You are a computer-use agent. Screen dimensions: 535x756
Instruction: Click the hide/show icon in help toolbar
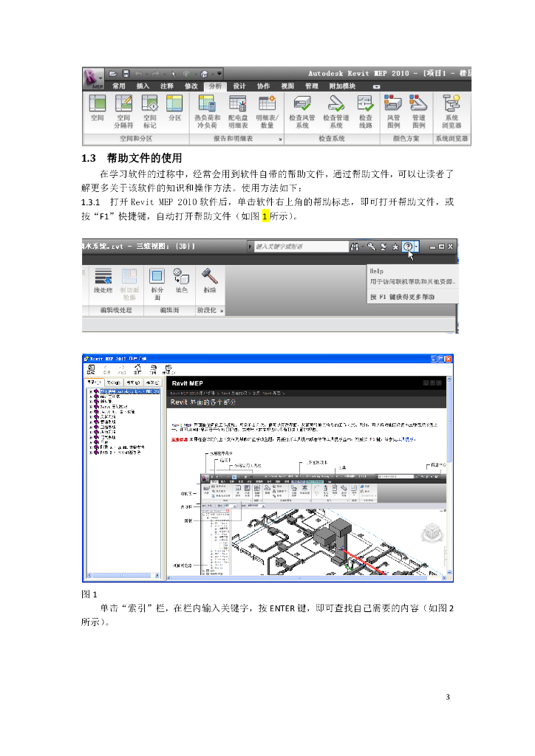click(91, 369)
